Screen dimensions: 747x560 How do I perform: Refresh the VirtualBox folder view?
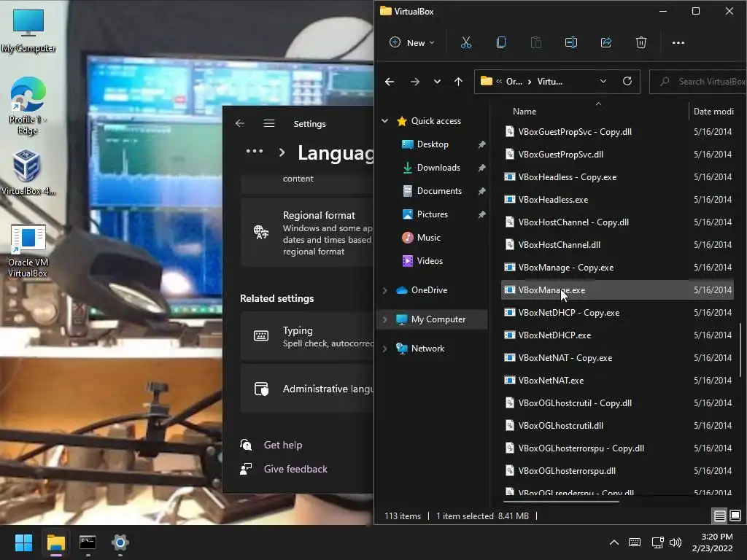pyautogui.click(x=627, y=82)
